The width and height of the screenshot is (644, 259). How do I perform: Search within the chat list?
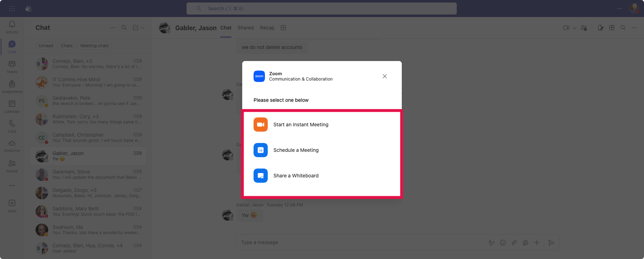coord(124,28)
